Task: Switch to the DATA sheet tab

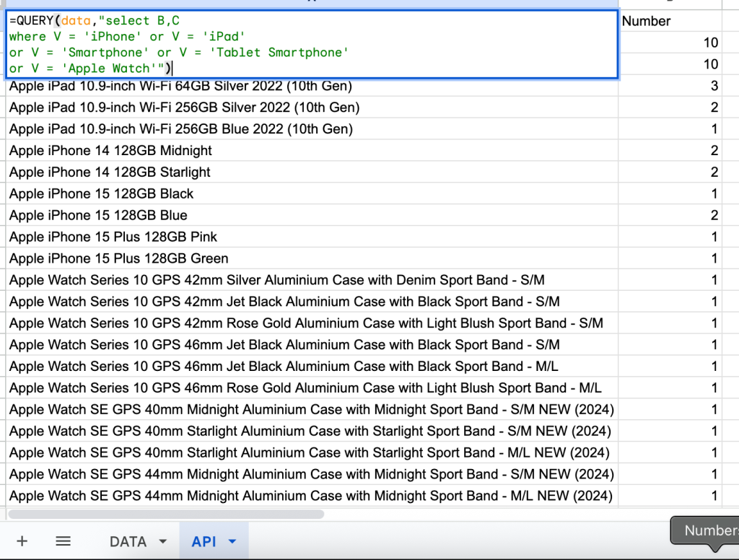Action: pos(128,541)
